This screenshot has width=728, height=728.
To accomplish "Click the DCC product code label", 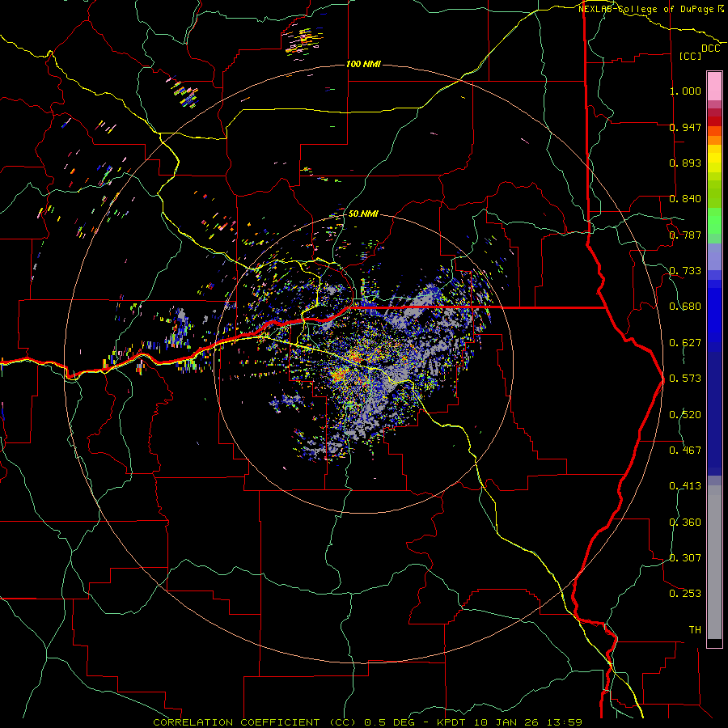I will pyautogui.click(x=711, y=49).
